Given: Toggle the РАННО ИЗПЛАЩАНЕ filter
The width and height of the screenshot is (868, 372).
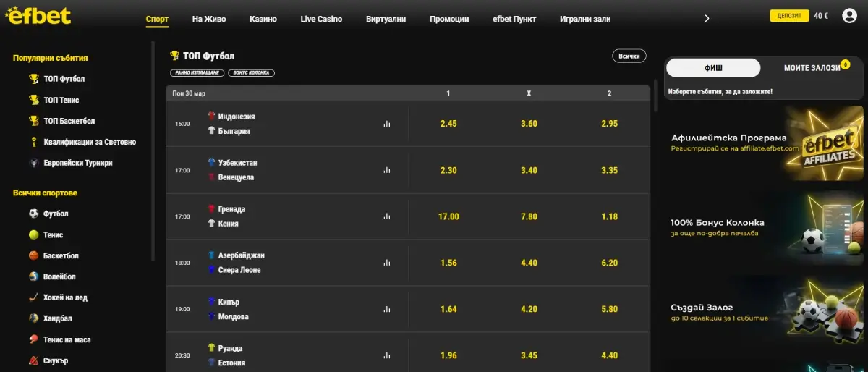Looking at the screenshot, I should point(197,73).
